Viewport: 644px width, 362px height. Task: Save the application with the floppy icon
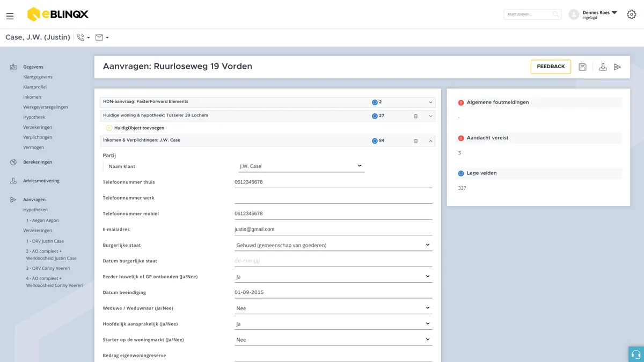pyautogui.click(x=582, y=67)
